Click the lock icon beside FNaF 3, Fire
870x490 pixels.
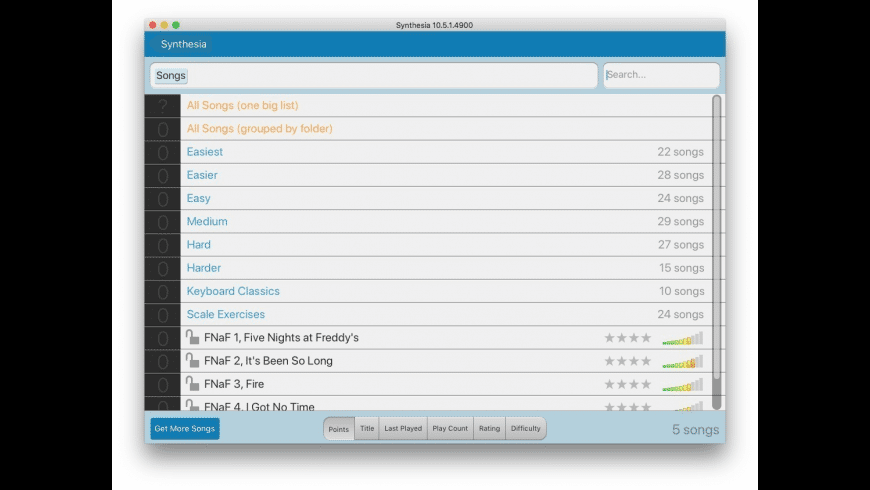pos(192,383)
